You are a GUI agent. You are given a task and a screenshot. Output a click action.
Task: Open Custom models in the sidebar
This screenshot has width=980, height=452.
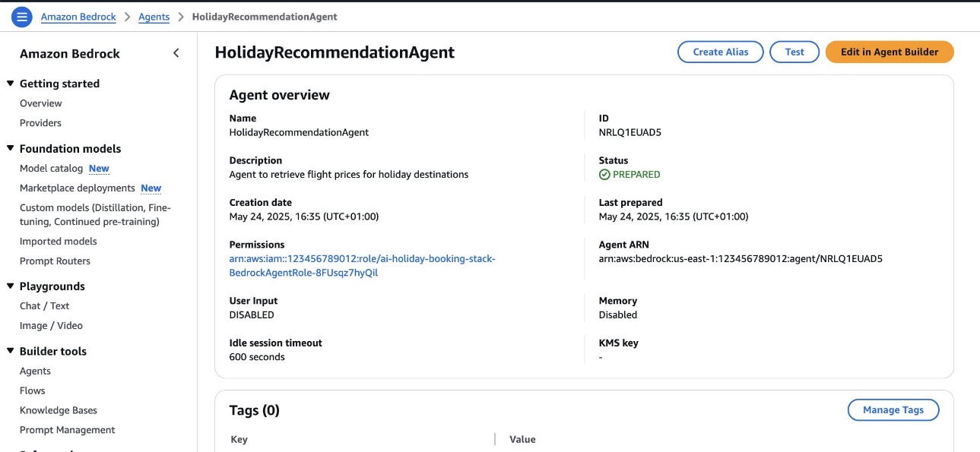pos(95,215)
